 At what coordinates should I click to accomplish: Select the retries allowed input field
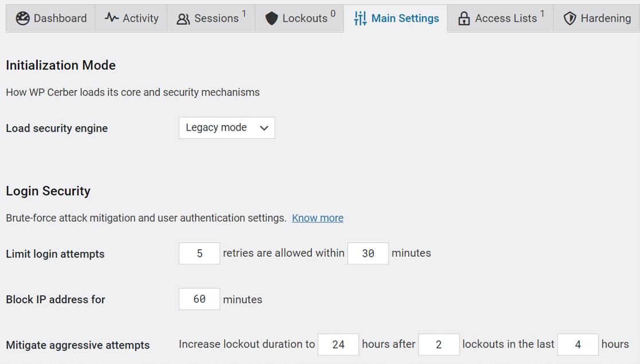pyautogui.click(x=199, y=253)
